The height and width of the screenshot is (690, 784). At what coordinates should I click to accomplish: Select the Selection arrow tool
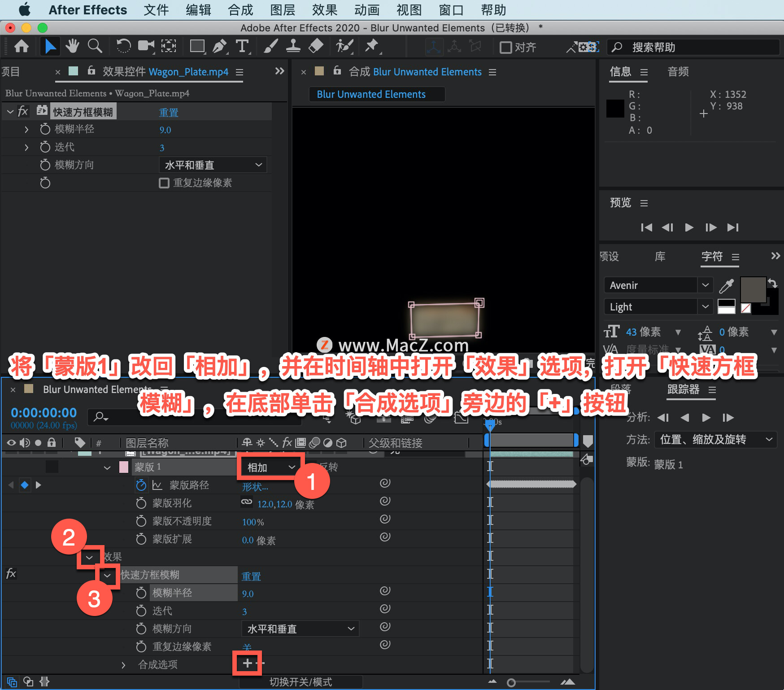point(50,46)
